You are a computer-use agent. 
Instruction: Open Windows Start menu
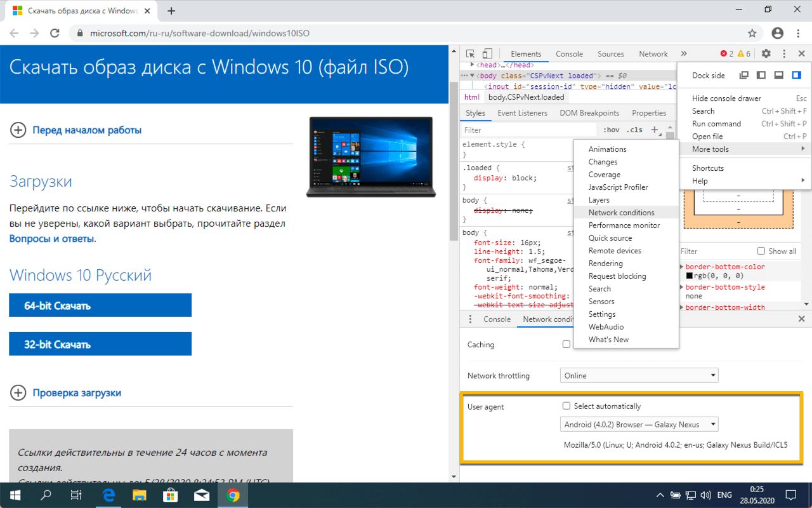coord(15,495)
